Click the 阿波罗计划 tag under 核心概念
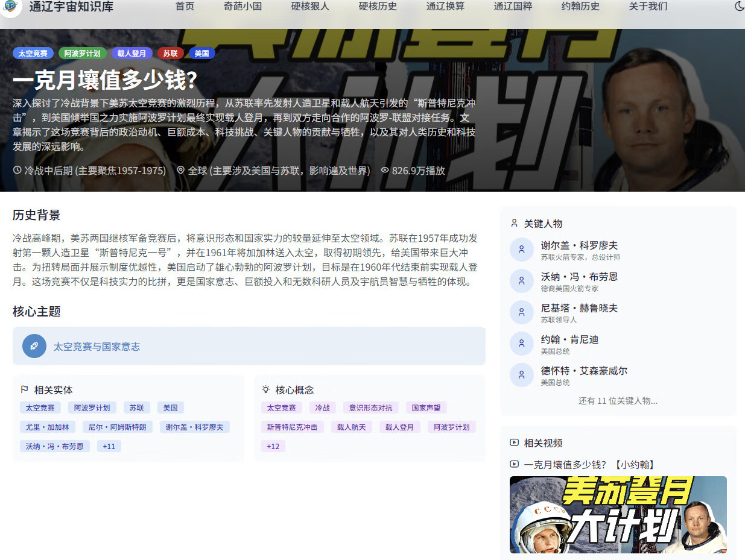 (x=451, y=427)
